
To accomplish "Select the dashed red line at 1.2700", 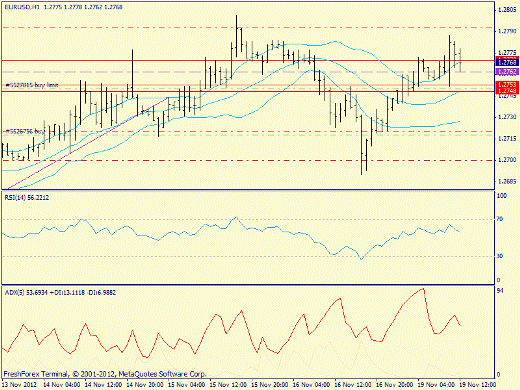I will point(248,160).
